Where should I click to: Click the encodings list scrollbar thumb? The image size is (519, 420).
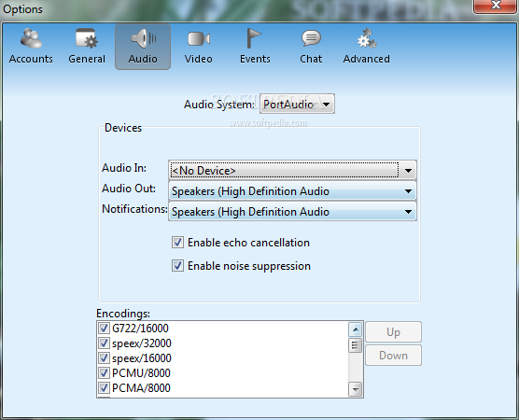(356, 345)
